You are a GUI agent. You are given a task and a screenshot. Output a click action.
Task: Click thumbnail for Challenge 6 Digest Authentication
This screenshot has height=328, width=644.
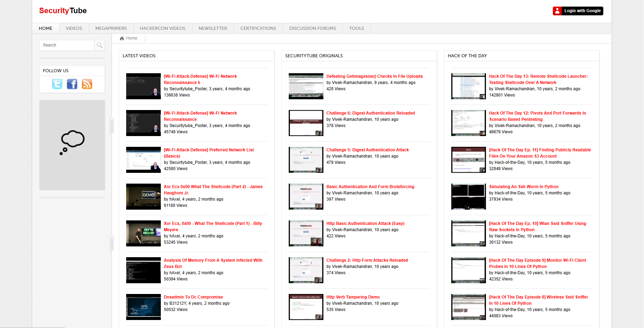pyautogui.click(x=306, y=123)
